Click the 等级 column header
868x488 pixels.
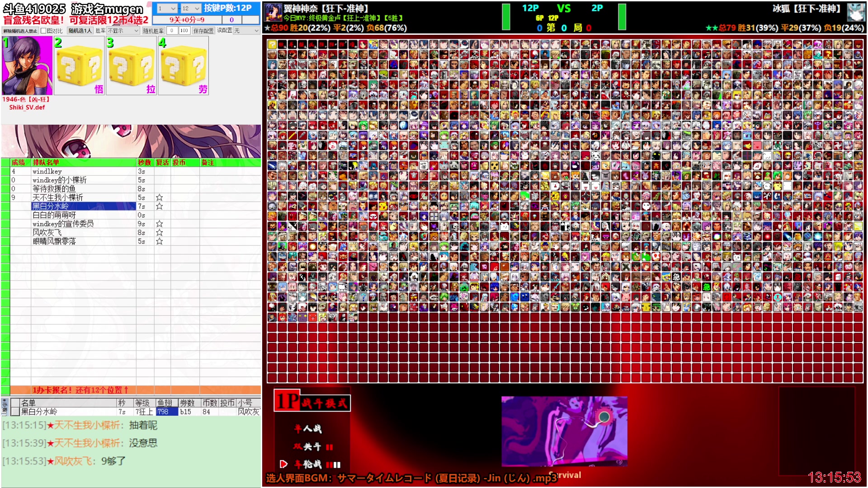click(145, 403)
